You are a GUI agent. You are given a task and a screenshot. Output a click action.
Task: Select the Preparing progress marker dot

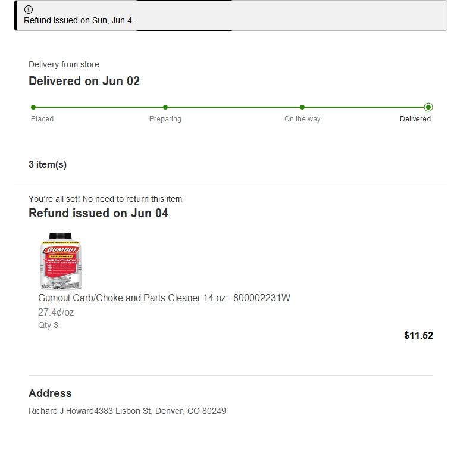pyautogui.click(x=165, y=107)
